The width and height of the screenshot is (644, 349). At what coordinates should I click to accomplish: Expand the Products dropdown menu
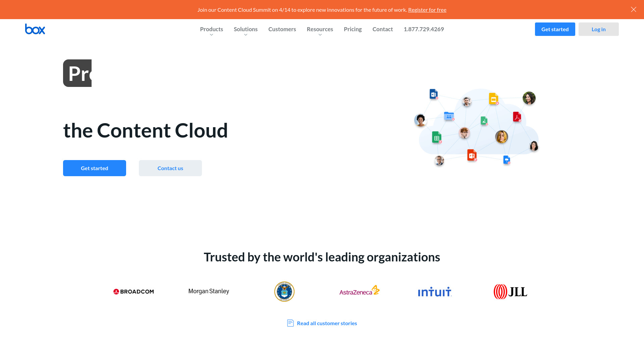click(211, 30)
